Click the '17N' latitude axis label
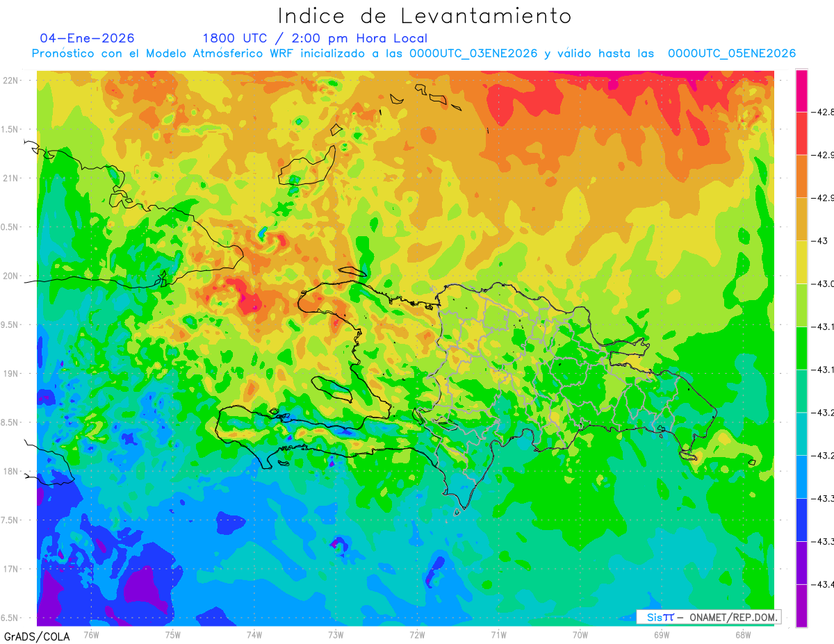834x644 pixels. (x=11, y=569)
